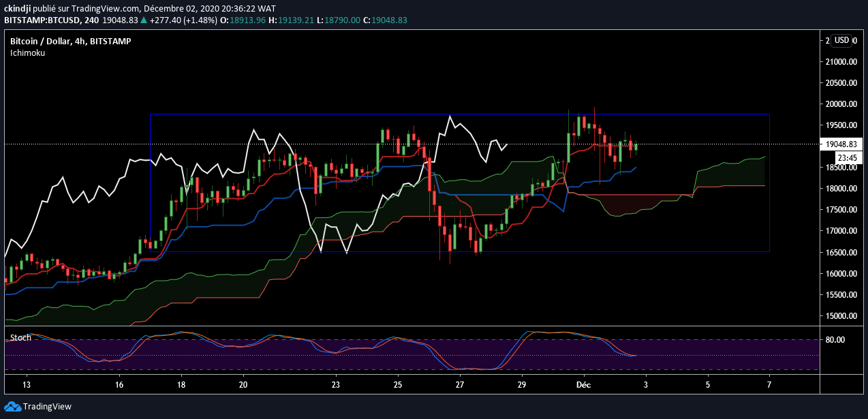Image resolution: width=868 pixels, height=419 pixels.
Task: Click the date label 16 on time axis
Action: tap(119, 384)
